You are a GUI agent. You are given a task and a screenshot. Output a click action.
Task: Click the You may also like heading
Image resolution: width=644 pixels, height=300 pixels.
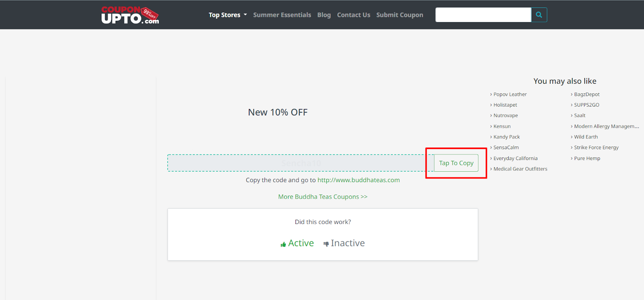pos(565,81)
